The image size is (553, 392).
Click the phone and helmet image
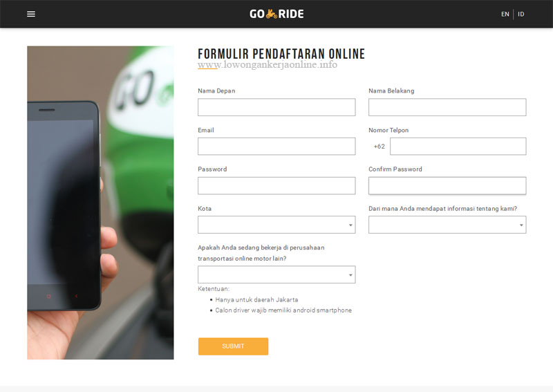pyautogui.click(x=100, y=203)
